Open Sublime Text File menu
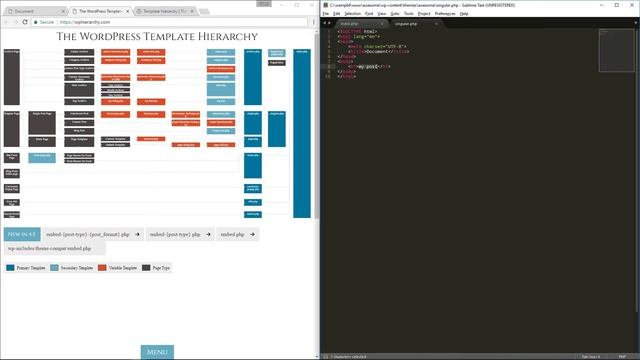640x360 pixels. (x=325, y=14)
